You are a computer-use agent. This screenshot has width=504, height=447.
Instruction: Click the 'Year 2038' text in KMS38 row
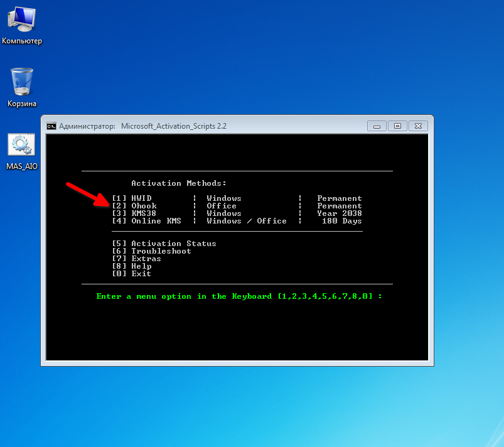[339, 213]
